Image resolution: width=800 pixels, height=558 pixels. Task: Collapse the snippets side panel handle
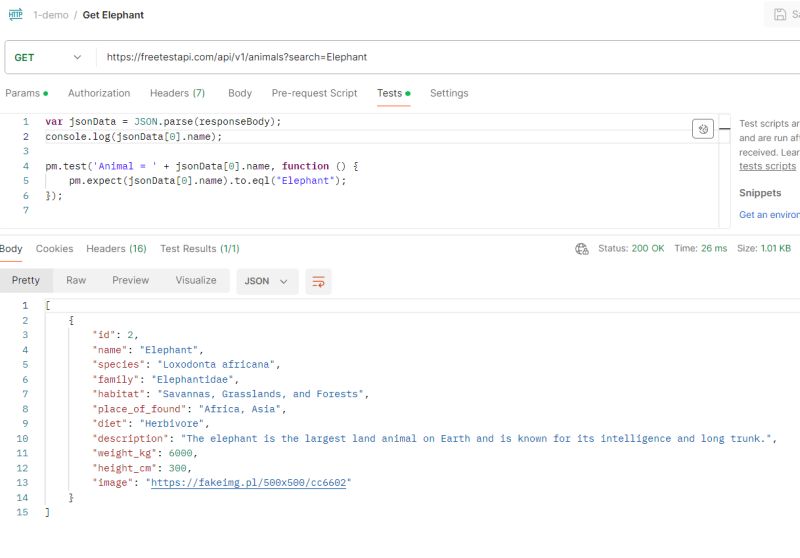click(724, 129)
